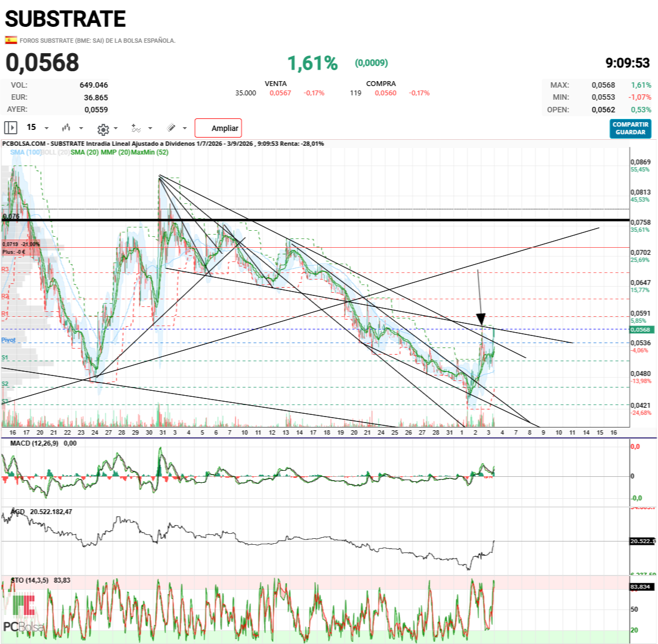Click the MAX value 0,0568
The height and width of the screenshot is (644, 658).
coord(603,85)
